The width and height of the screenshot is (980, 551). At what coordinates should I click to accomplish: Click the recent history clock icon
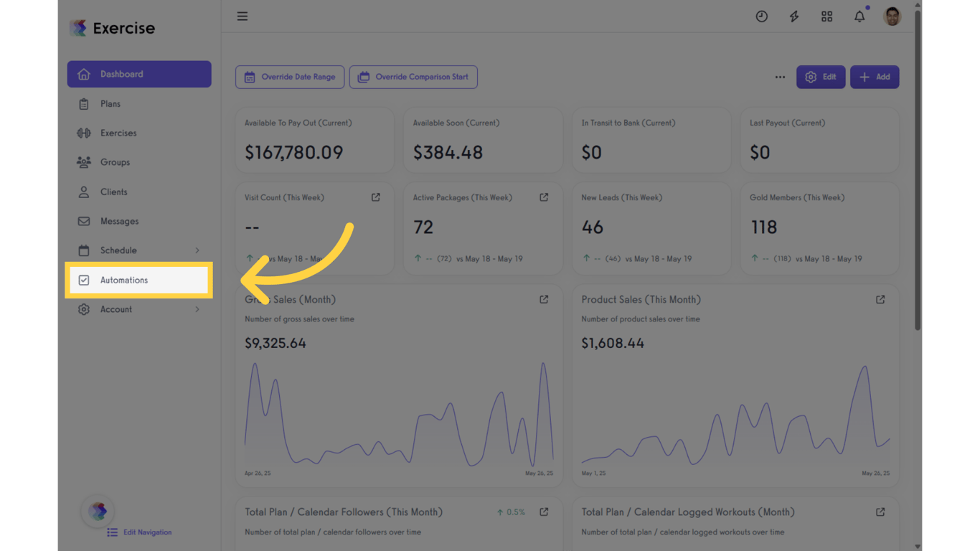click(x=761, y=16)
